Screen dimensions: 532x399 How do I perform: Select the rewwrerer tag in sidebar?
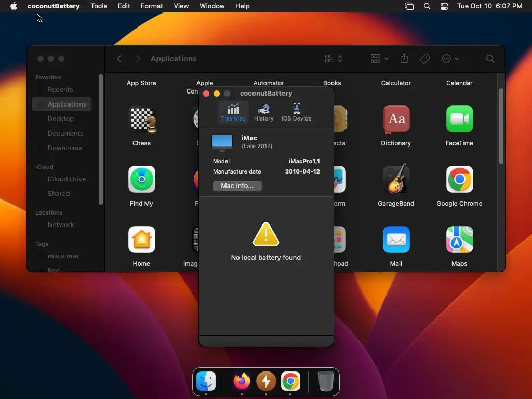pos(63,256)
